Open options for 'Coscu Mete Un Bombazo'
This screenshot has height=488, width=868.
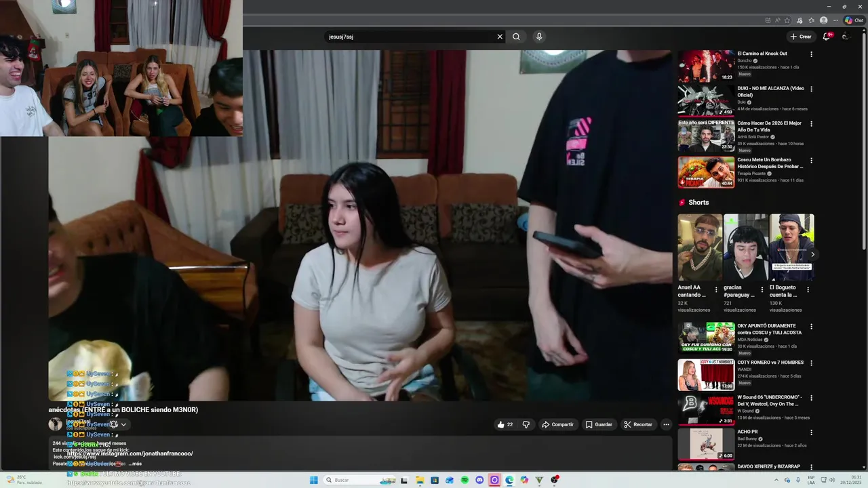point(811,161)
